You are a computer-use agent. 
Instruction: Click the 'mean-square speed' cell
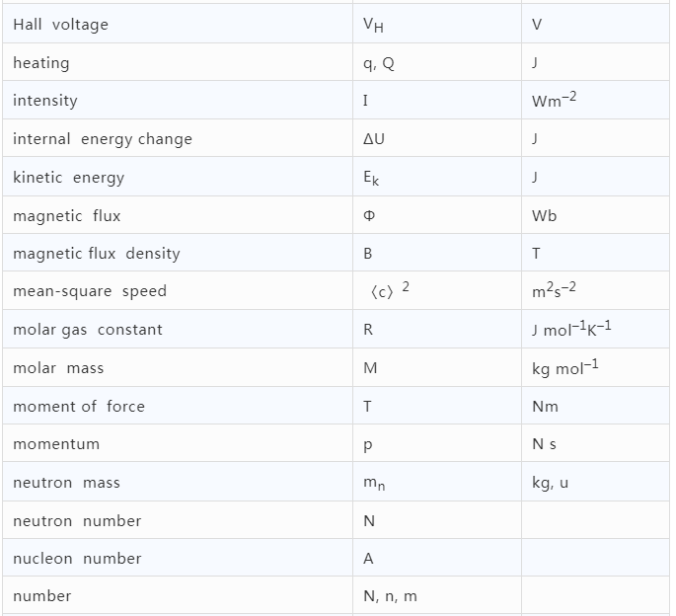click(x=90, y=291)
